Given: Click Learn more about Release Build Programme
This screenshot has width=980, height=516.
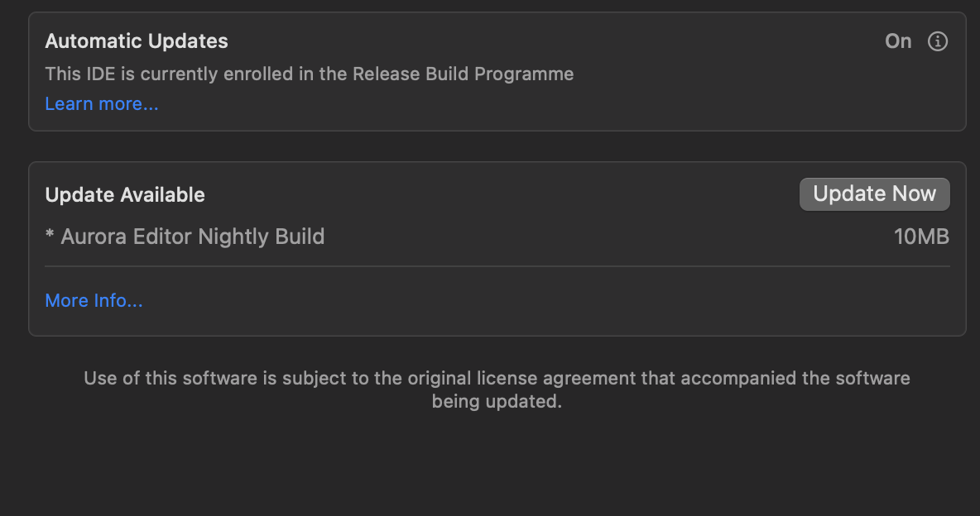Looking at the screenshot, I should [x=101, y=103].
